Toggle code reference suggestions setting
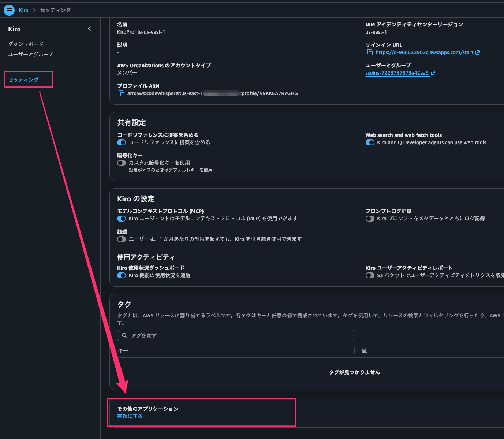Screen dimensions: 504x439 coord(122,142)
